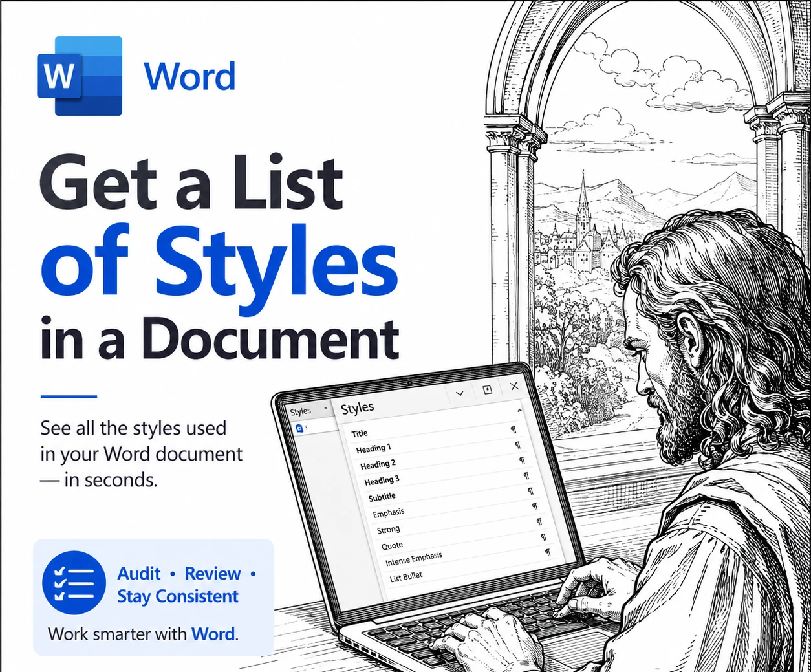Select the Strong style
811x672 pixels.
[388, 530]
